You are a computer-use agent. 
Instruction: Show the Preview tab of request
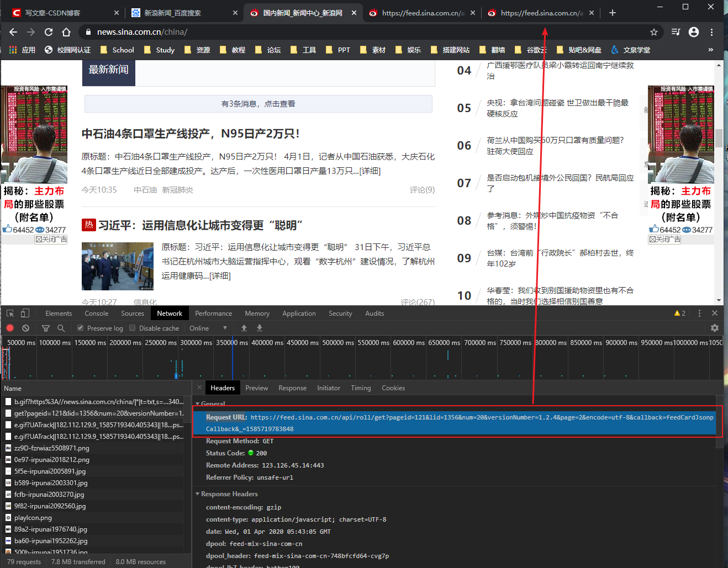point(257,387)
